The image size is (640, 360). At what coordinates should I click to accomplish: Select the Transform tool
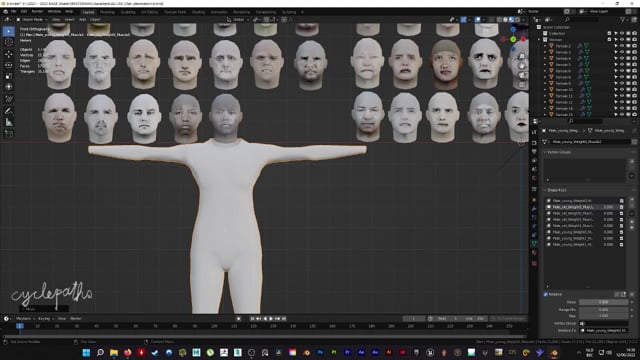[9, 87]
